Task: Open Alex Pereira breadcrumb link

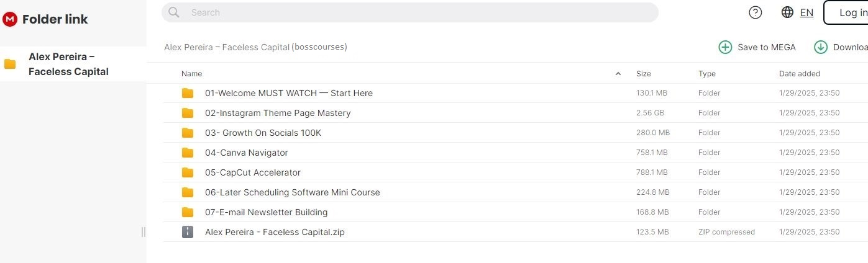Action: click(226, 47)
